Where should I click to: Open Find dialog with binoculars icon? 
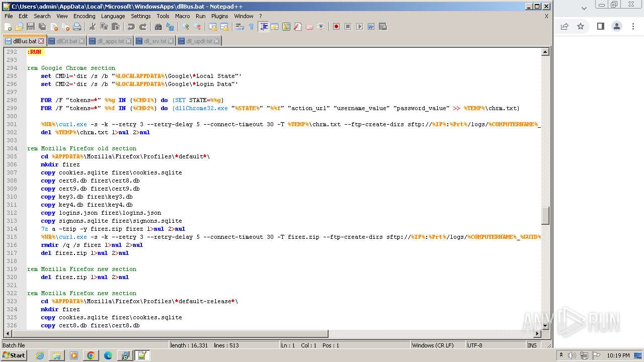(x=158, y=27)
